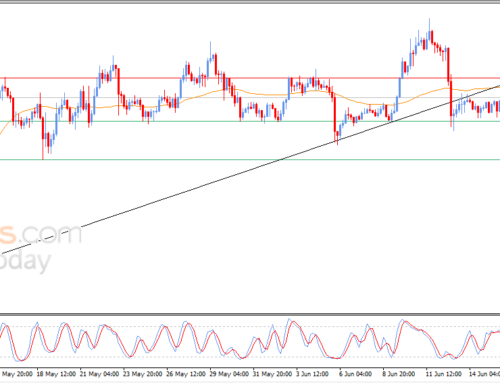Click the 29 May 04:00 time label
This screenshot has width=500, height=383.
pyautogui.click(x=229, y=374)
